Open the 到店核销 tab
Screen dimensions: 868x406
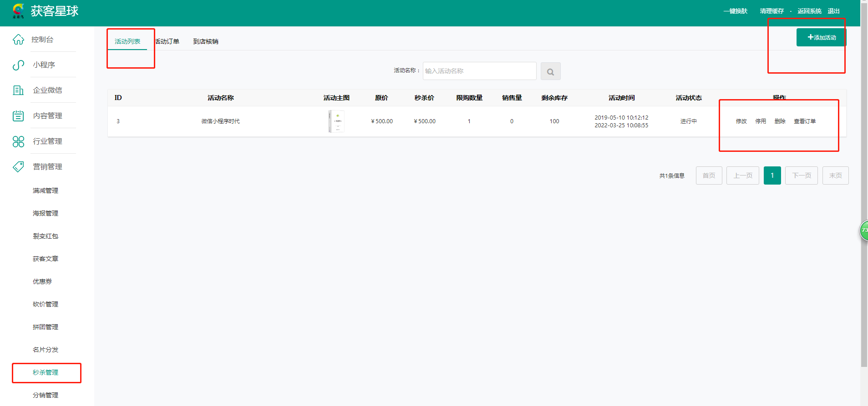click(x=205, y=41)
